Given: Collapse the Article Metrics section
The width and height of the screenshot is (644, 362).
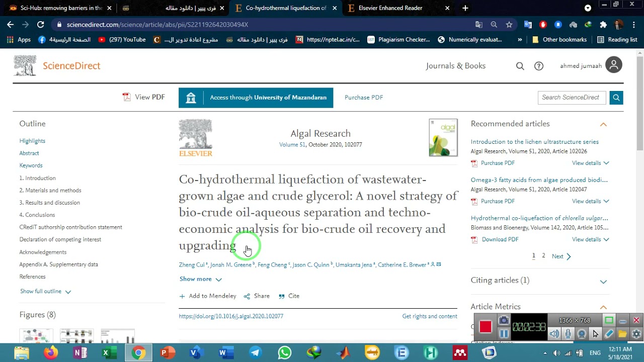Looking at the screenshot, I should point(603,307).
